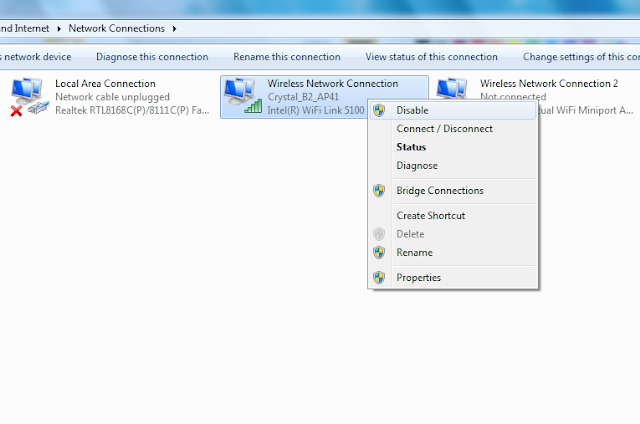Click Network Connections in the breadcrumb
The width and height of the screenshot is (640, 424).
[x=116, y=28]
